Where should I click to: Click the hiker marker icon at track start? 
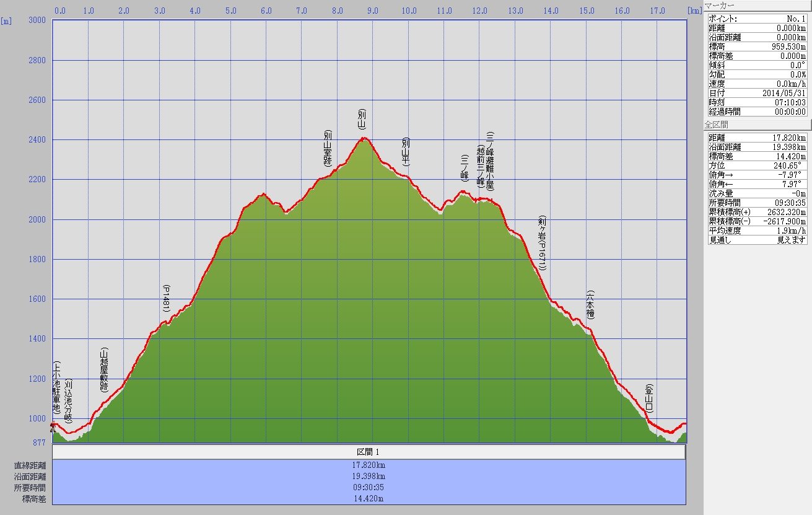point(53,426)
